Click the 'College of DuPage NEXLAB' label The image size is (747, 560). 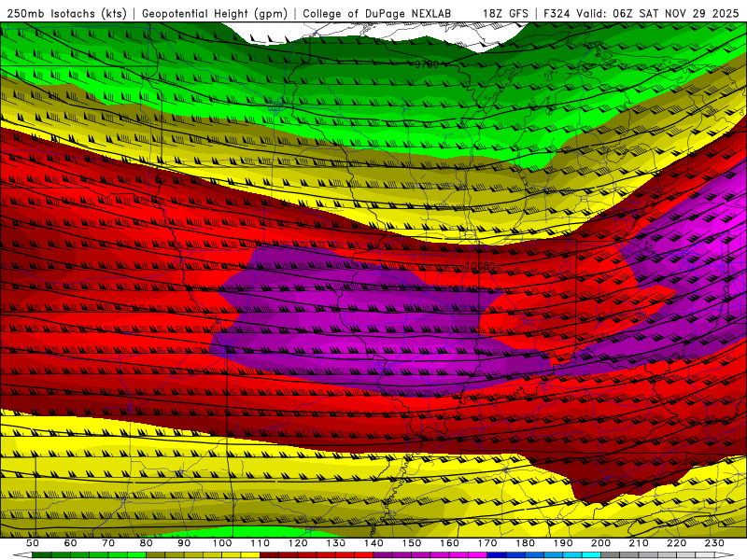[376, 14]
